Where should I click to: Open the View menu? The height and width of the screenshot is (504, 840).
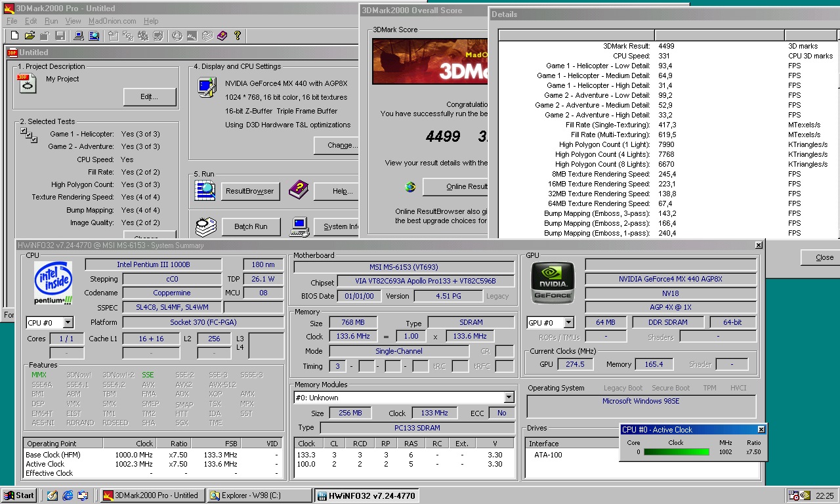(x=73, y=21)
